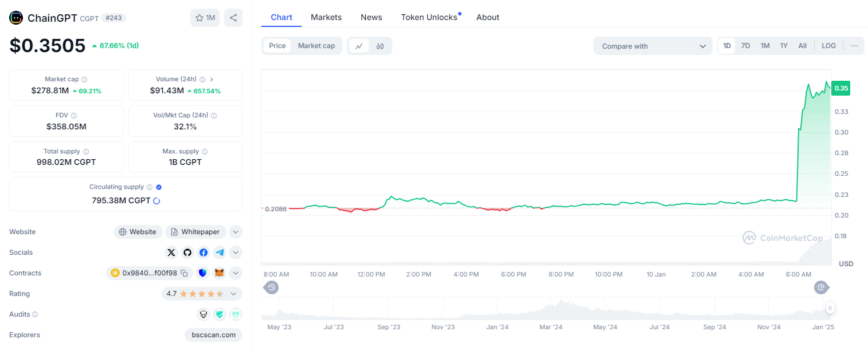Image resolution: width=868 pixels, height=347 pixels.
Task: Click the 0.35 current price label
Action: click(x=841, y=88)
